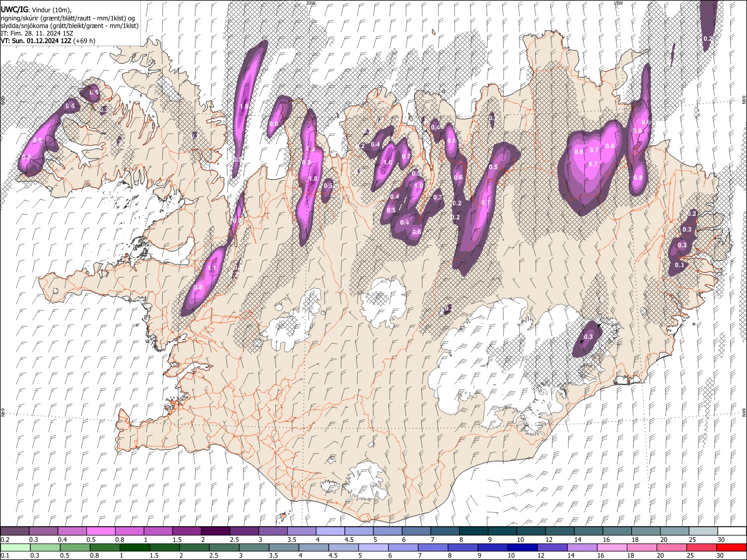This screenshot has height=560, width=747.
Task: Select the slate blue 6–7 upper legend swatch
Action: tap(416, 531)
